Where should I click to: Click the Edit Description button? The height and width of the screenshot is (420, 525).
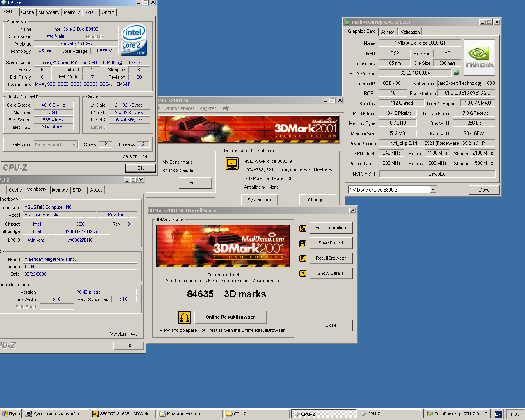pyautogui.click(x=331, y=228)
